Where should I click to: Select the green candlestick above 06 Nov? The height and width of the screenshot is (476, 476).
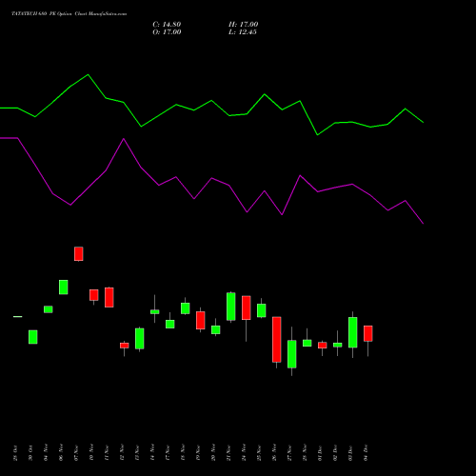64,288
